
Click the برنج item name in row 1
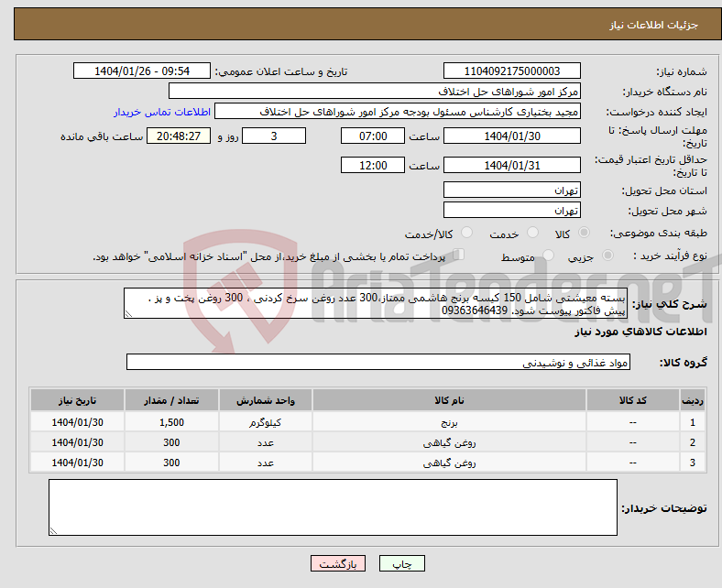point(449,422)
